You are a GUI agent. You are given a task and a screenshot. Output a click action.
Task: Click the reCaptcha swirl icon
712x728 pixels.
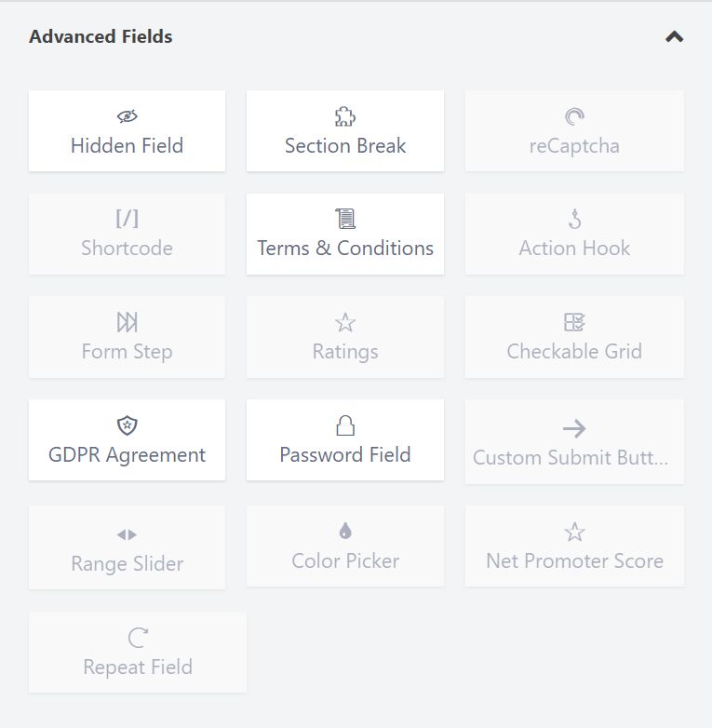click(574, 116)
